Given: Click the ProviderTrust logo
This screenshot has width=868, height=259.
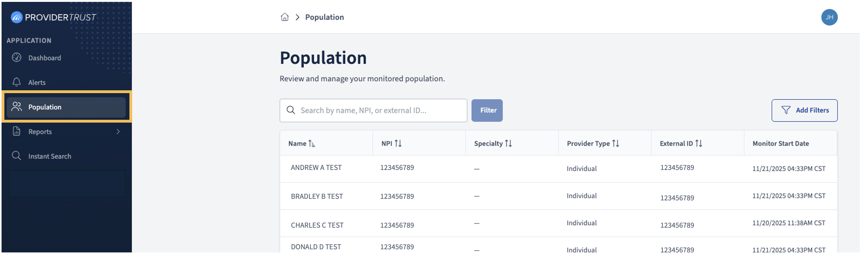Looking at the screenshot, I should pos(53,17).
